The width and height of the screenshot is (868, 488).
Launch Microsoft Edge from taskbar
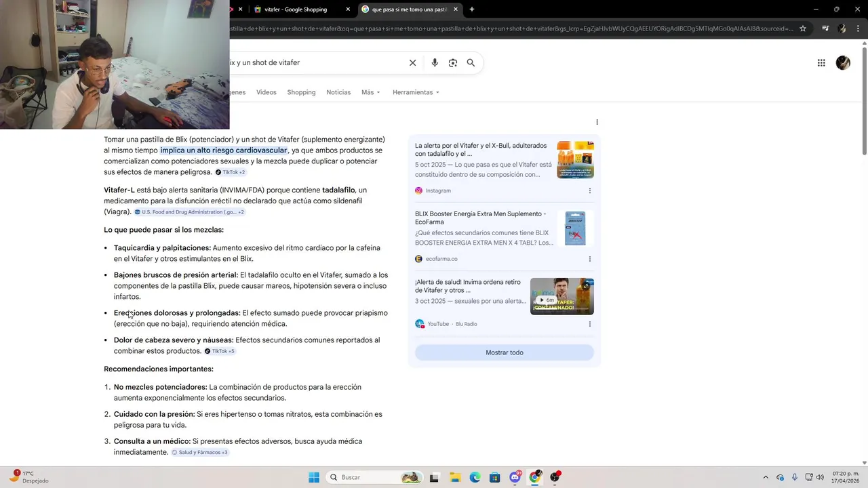click(475, 477)
